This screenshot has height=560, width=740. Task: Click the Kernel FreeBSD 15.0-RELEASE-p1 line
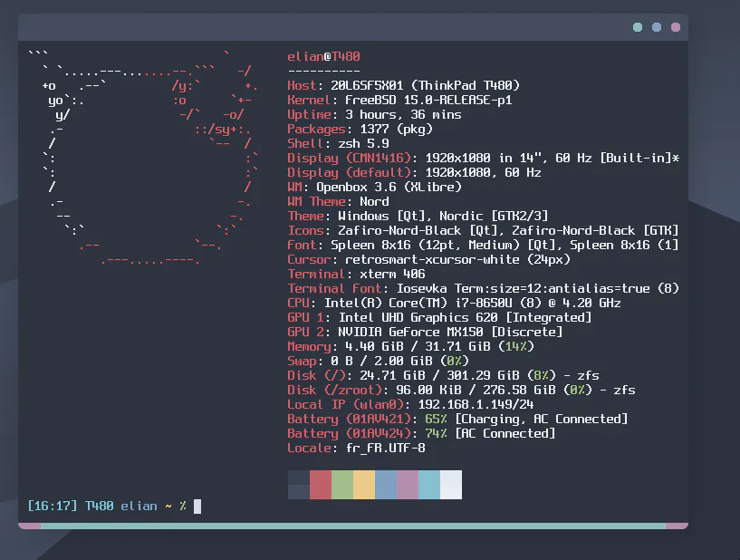(x=399, y=100)
